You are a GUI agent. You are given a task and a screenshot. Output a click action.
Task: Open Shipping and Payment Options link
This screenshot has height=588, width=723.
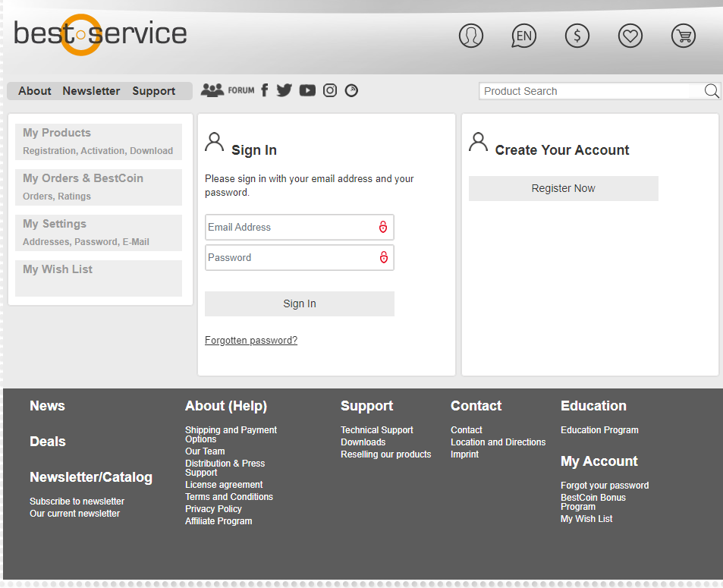[x=231, y=435]
